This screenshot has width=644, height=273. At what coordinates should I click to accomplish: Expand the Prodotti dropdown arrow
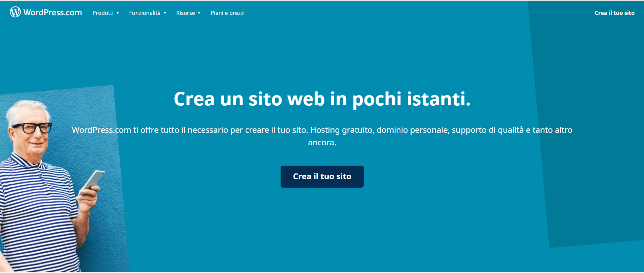[x=118, y=13]
